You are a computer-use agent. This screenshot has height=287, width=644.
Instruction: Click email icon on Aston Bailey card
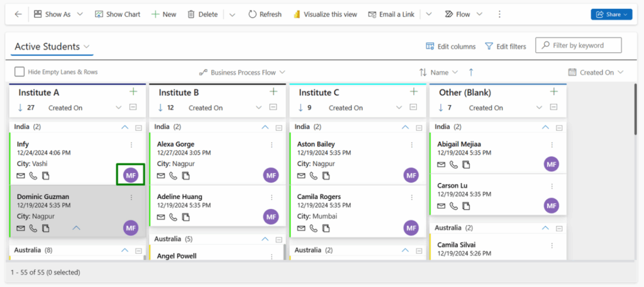(x=301, y=176)
